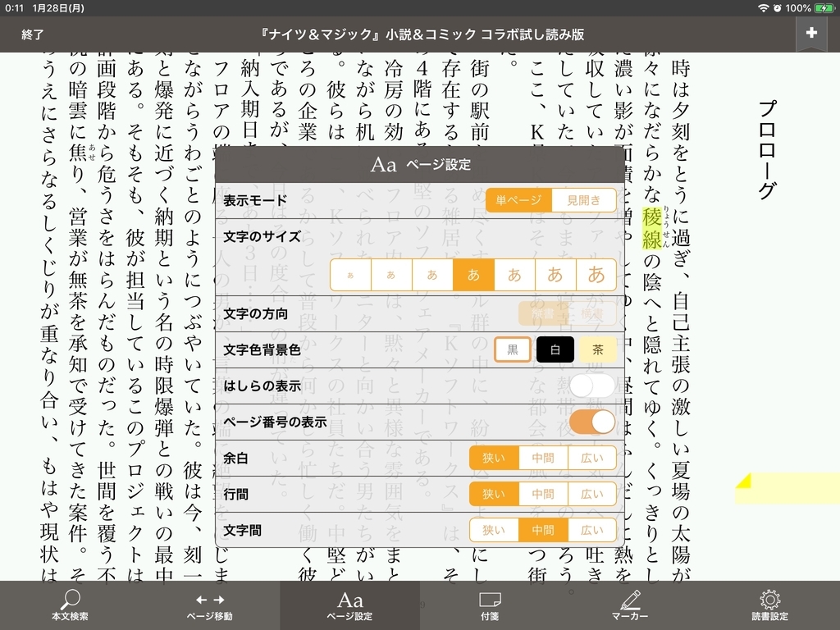Screen dimensions: 840x630
Task: Open the ページ移動 page navigation tool
Action: point(210,605)
